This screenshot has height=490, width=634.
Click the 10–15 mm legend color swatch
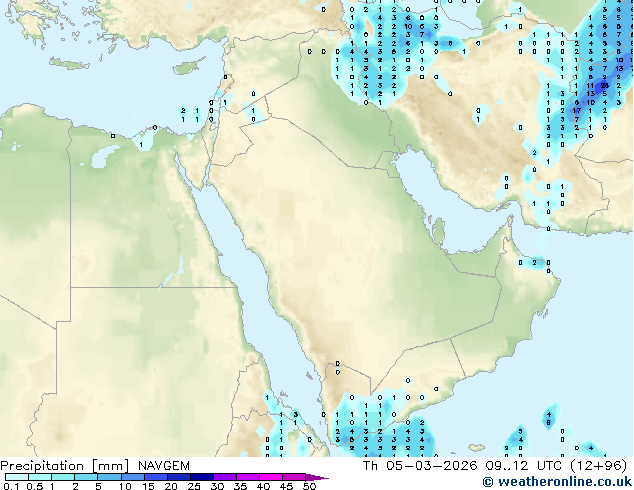tap(133, 477)
